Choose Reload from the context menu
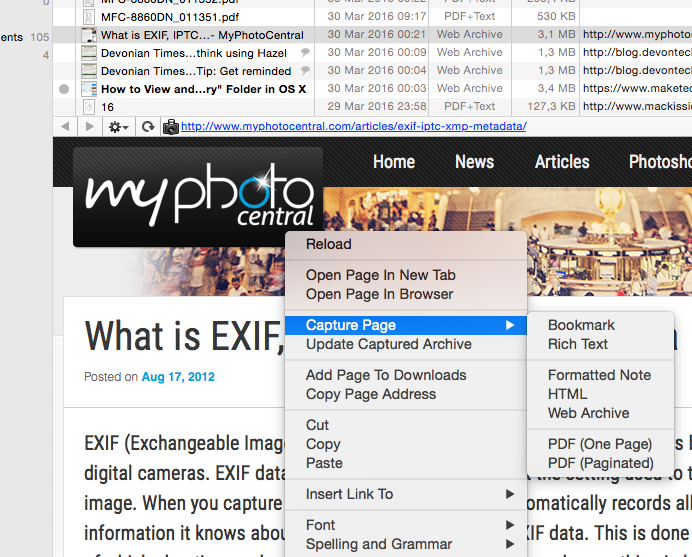692x557 pixels. (x=328, y=244)
